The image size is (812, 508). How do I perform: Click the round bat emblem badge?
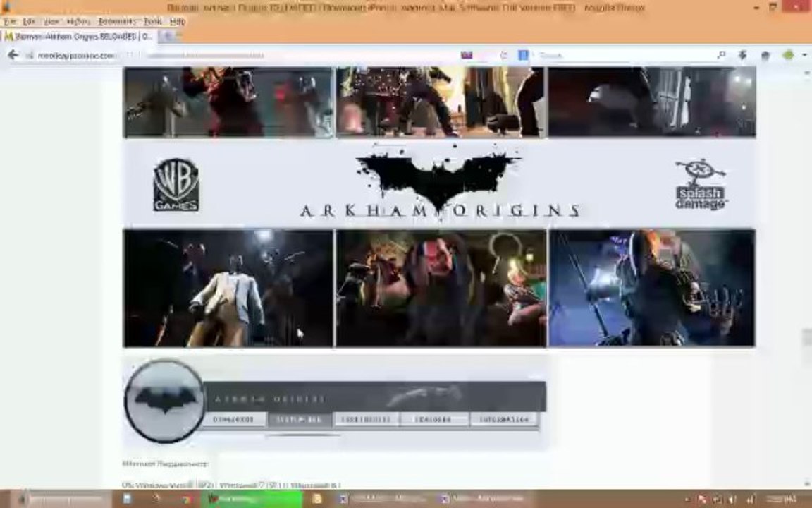pos(165,401)
